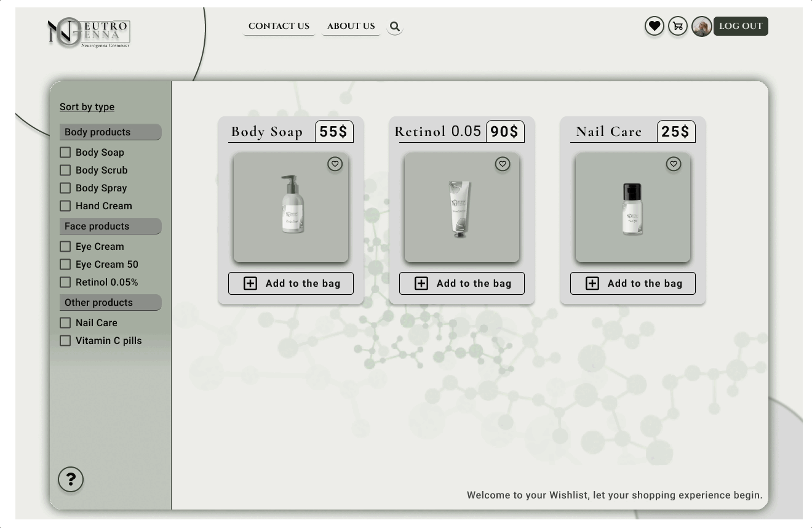Check the Retinol 0.05% filter checkbox
812x528 pixels.
click(65, 282)
